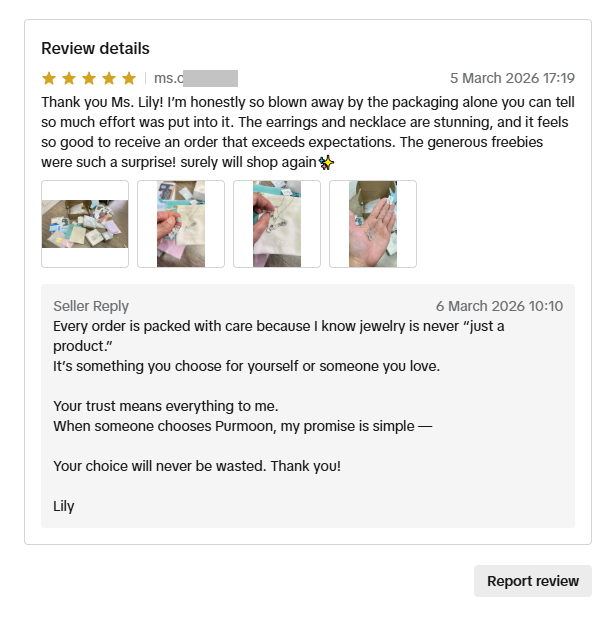Click the fourth gold rating star
616x617 pixels.
coord(109,78)
